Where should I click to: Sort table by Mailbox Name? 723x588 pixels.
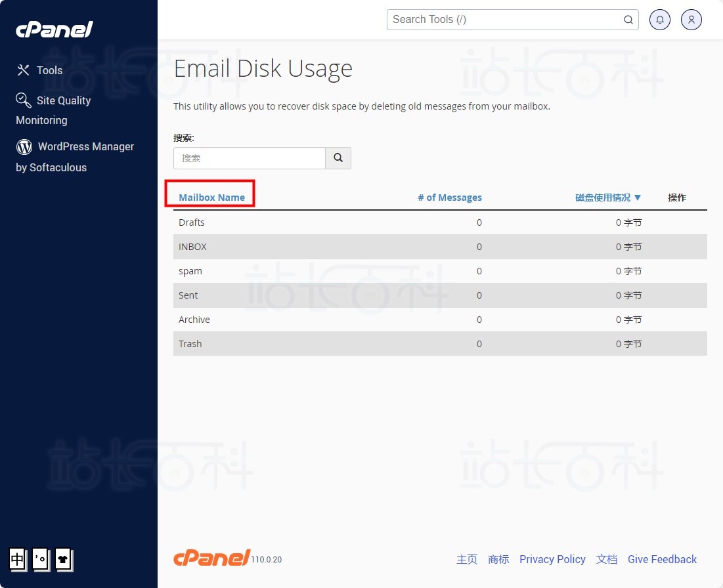(x=211, y=198)
